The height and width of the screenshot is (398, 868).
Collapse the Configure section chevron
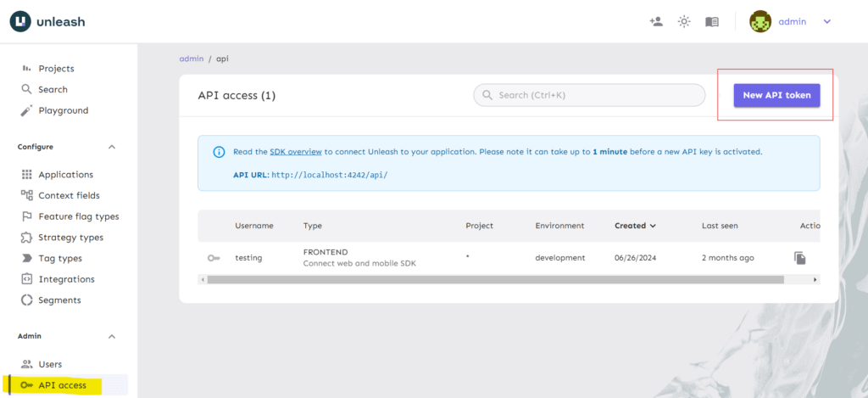coord(112,147)
